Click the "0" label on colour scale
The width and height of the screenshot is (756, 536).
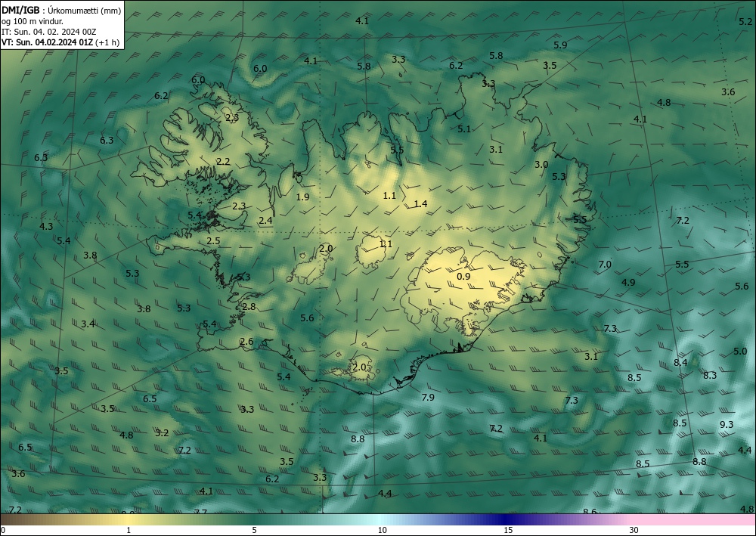(3, 530)
